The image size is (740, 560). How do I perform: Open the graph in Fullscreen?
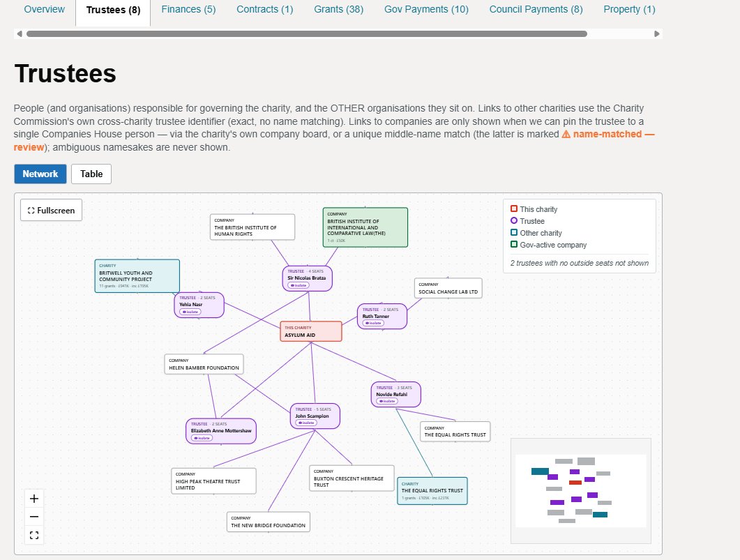point(51,210)
